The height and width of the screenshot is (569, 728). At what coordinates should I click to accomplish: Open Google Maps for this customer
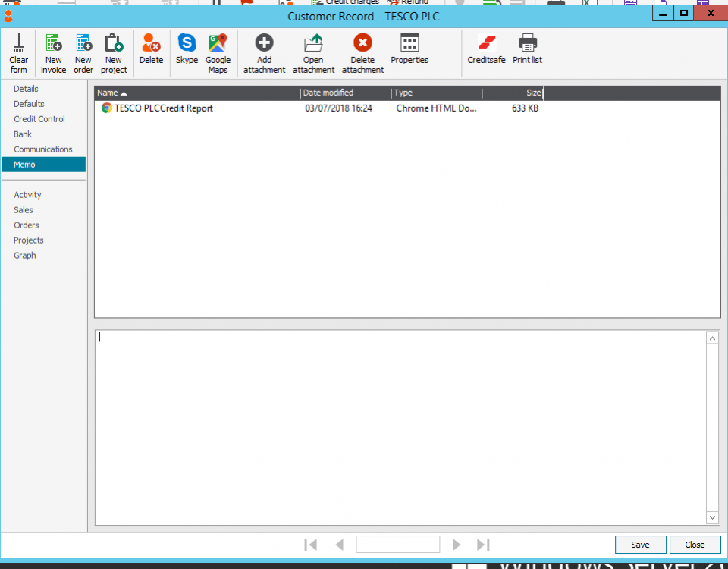pyautogui.click(x=218, y=53)
